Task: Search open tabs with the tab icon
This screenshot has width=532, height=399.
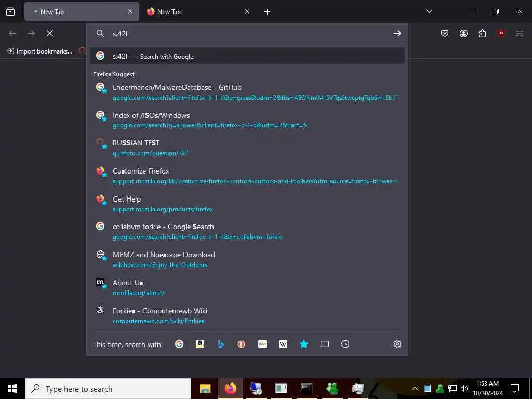Action: point(325,344)
